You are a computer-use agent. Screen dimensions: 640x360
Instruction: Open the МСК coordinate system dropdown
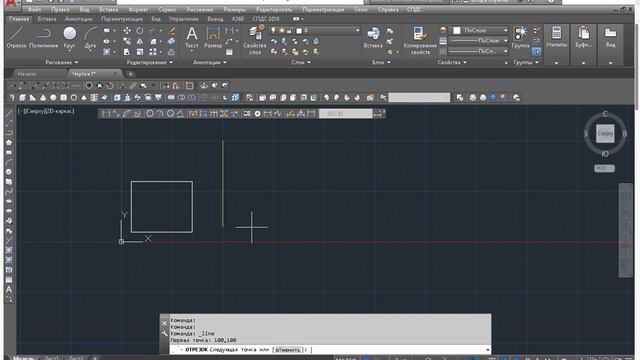(x=604, y=168)
